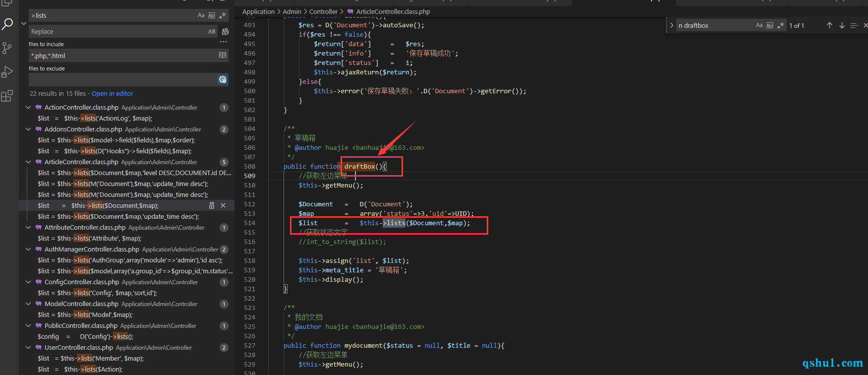Click Replace All icon beside Replace field

225,31
